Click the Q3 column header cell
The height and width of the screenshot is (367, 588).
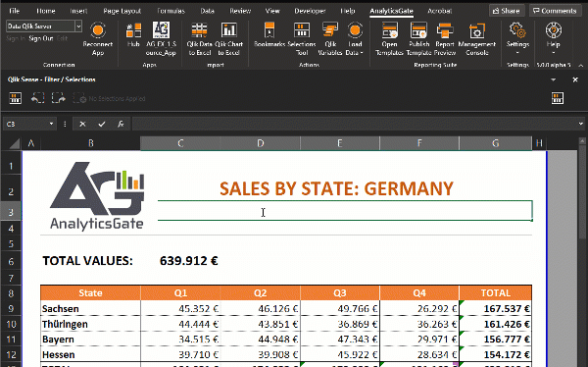tap(340, 293)
